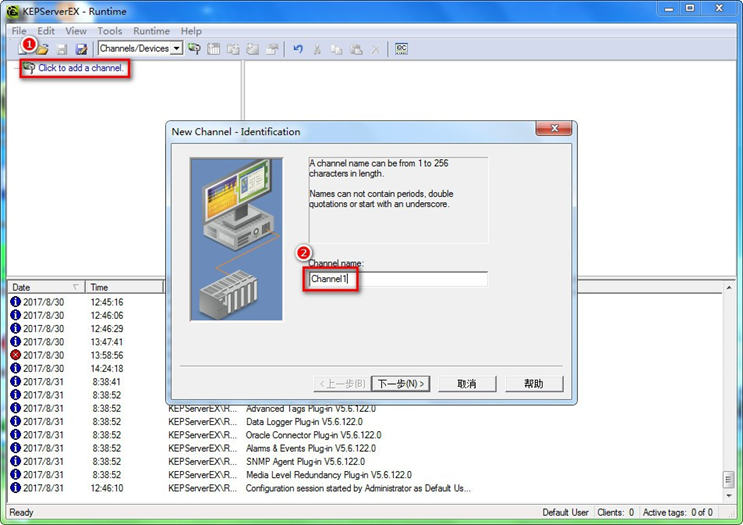Click the 14:24:18 time cell
The width and height of the screenshot is (743, 525).
click(x=107, y=368)
